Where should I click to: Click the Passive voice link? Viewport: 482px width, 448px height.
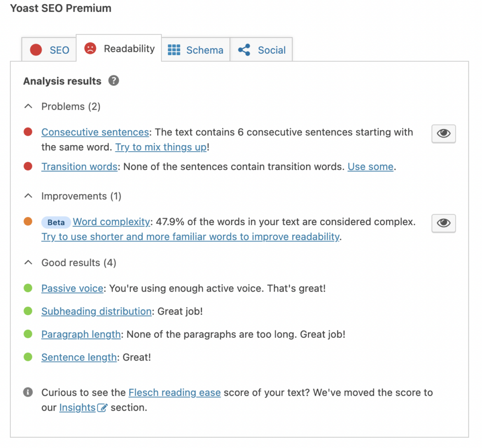click(x=72, y=288)
